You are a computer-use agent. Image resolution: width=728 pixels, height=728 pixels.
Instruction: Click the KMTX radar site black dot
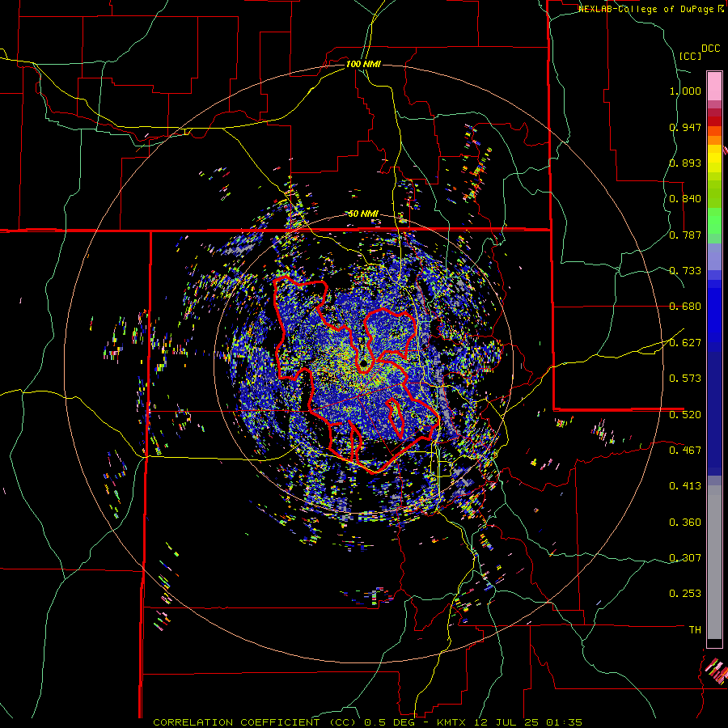(363, 362)
